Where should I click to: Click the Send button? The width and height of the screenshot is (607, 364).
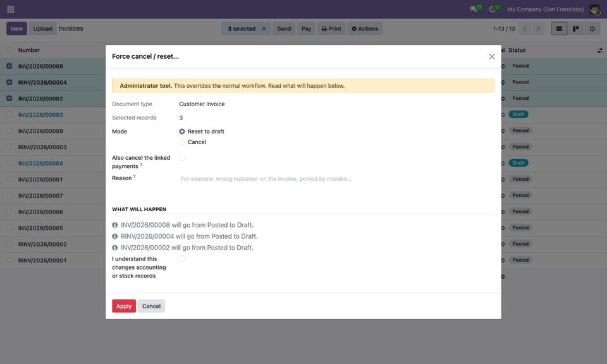coord(284,28)
